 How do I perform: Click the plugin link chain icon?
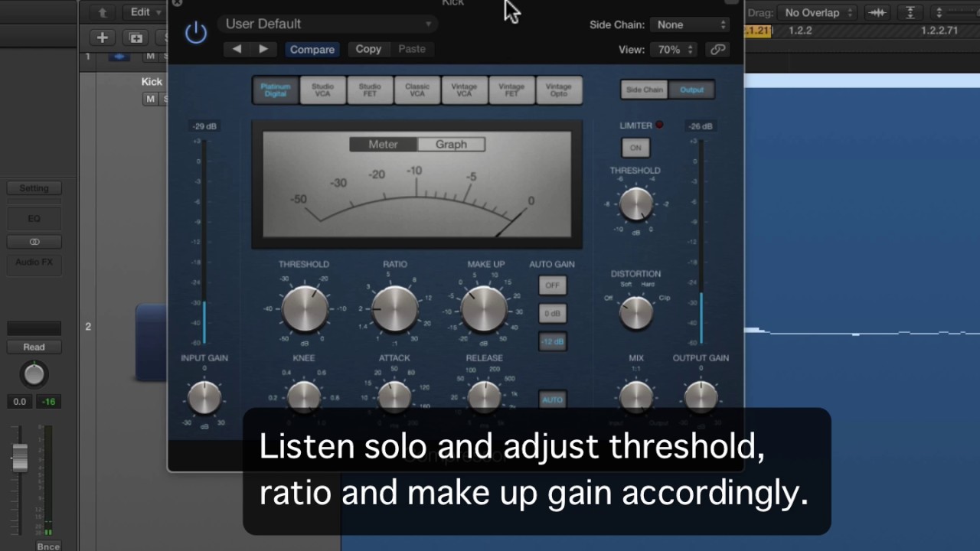pos(717,49)
